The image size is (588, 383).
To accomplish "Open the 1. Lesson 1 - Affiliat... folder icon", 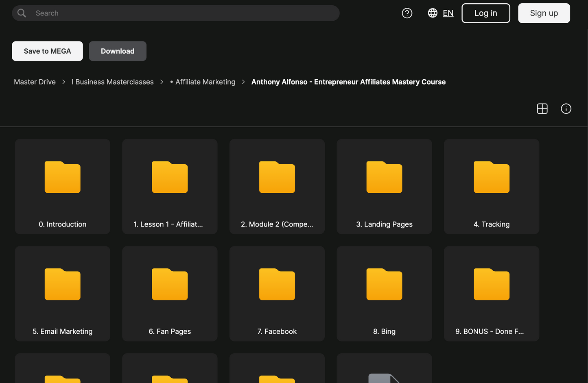I will (x=170, y=177).
